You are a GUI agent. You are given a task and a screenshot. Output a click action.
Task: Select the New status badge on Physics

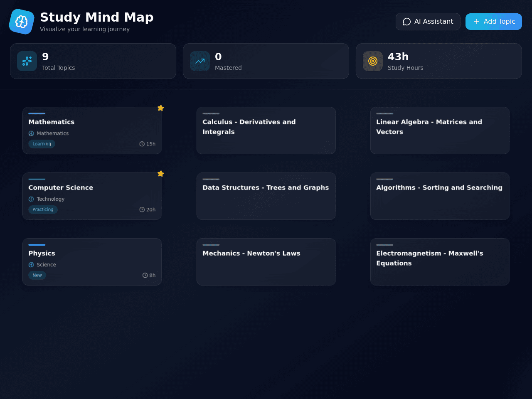point(37,275)
